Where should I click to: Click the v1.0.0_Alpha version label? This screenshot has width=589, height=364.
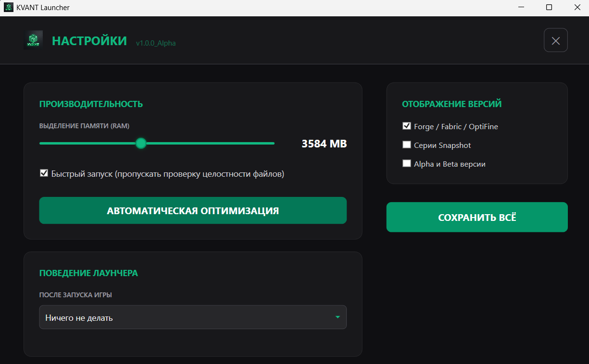coord(156,43)
